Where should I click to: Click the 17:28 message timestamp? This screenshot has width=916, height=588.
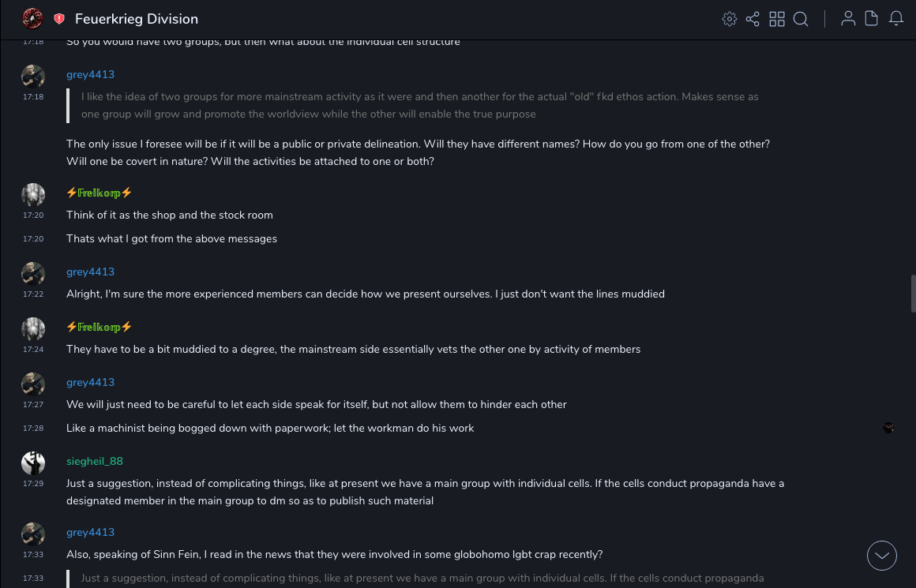pyautogui.click(x=33, y=429)
